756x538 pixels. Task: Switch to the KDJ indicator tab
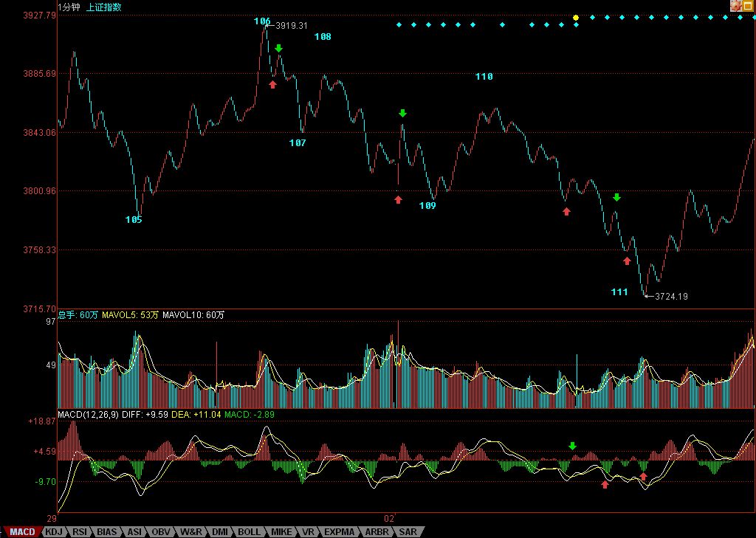pos(54,531)
